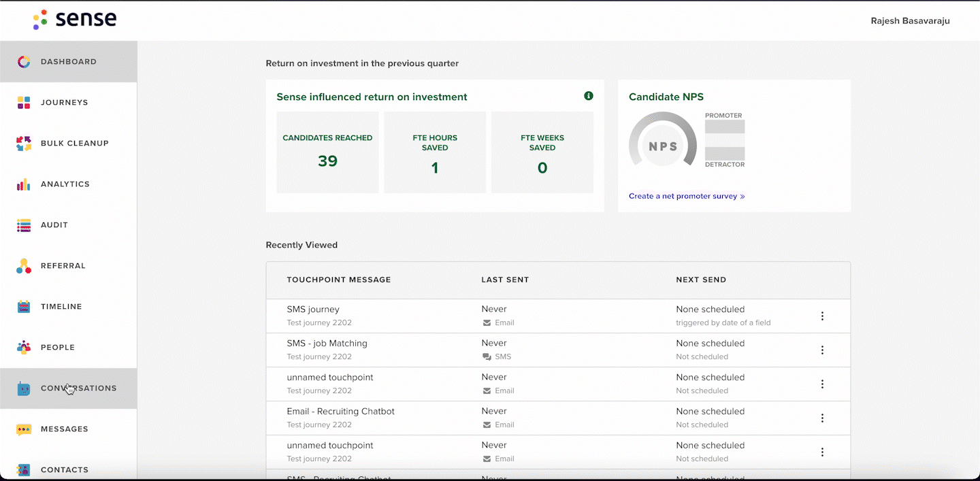Viewport: 980px width, 481px height.
Task: Open the Email - Recruiting Chatbot touchpoint
Action: 341,412
